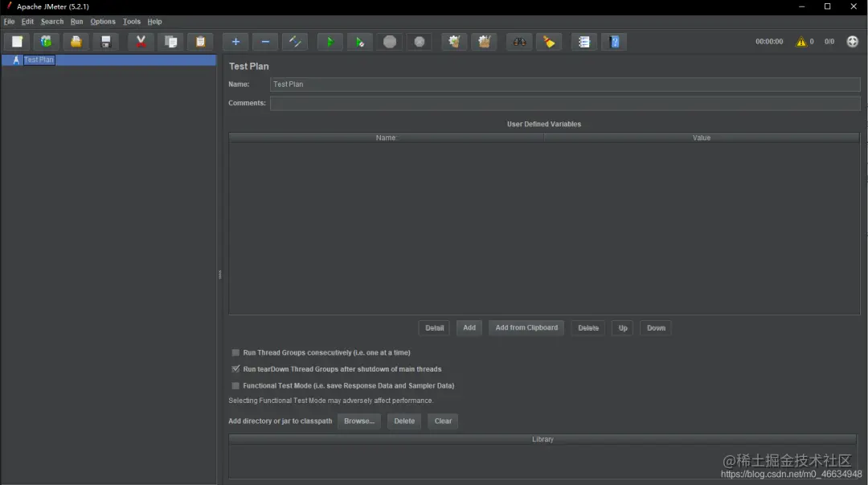The height and width of the screenshot is (485, 868).
Task: Enable Run Thread Groups consecutively checkbox
Action: pos(235,352)
